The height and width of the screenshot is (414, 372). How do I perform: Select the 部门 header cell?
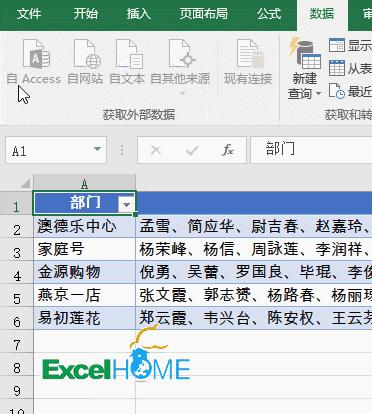pyautogui.click(x=84, y=203)
